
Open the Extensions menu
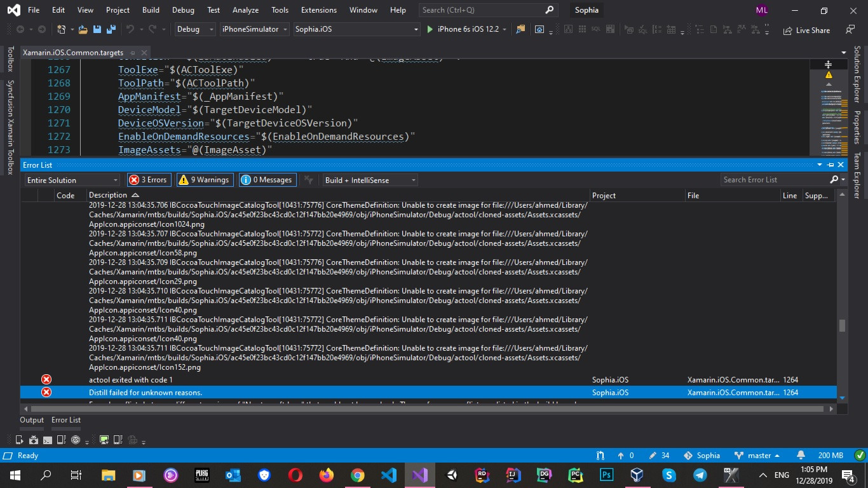tap(319, 10)
